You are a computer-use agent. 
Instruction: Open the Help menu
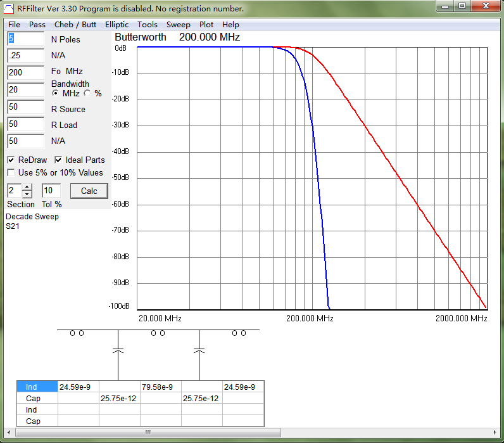[230, 25]
